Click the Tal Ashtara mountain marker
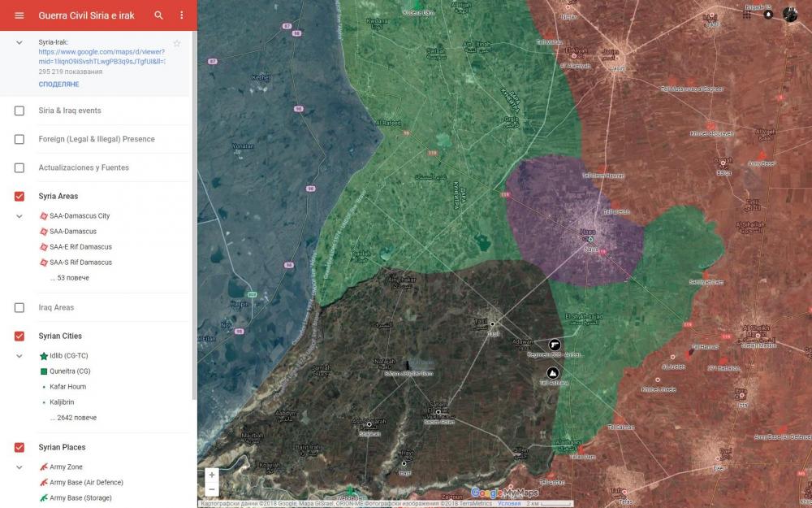The width and height of the screenshot is (812, 508). pyautogui.click(x=553, y=373)
